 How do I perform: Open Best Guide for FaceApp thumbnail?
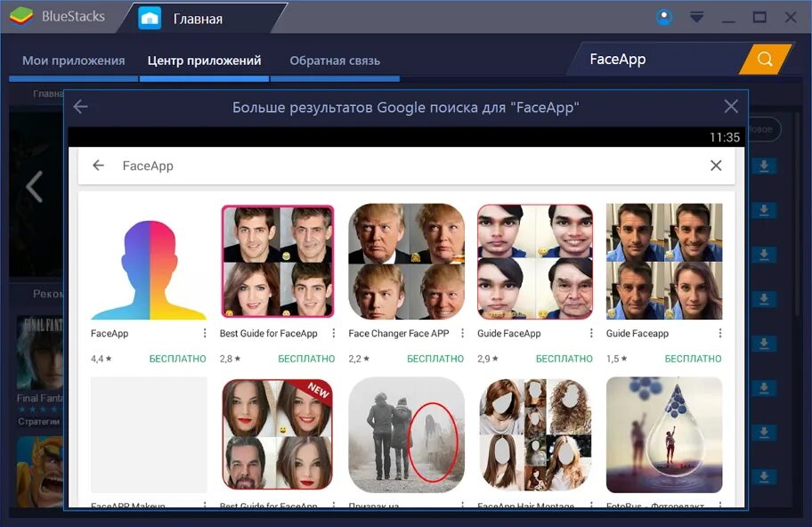point(278,262)
